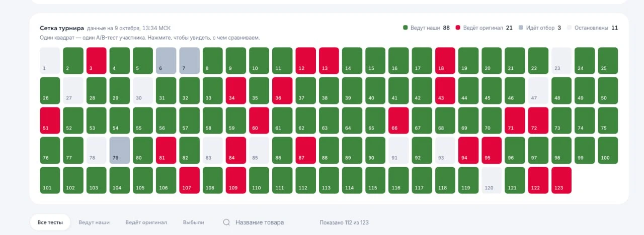The width and height of the screenshot is (644, 235).
Task: Click green square number 100
Action: pyautogui.click(x=608, y=150)
